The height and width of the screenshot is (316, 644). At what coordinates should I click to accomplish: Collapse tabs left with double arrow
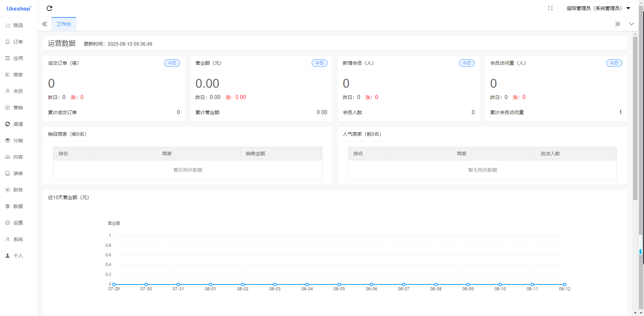coord(45,24)
